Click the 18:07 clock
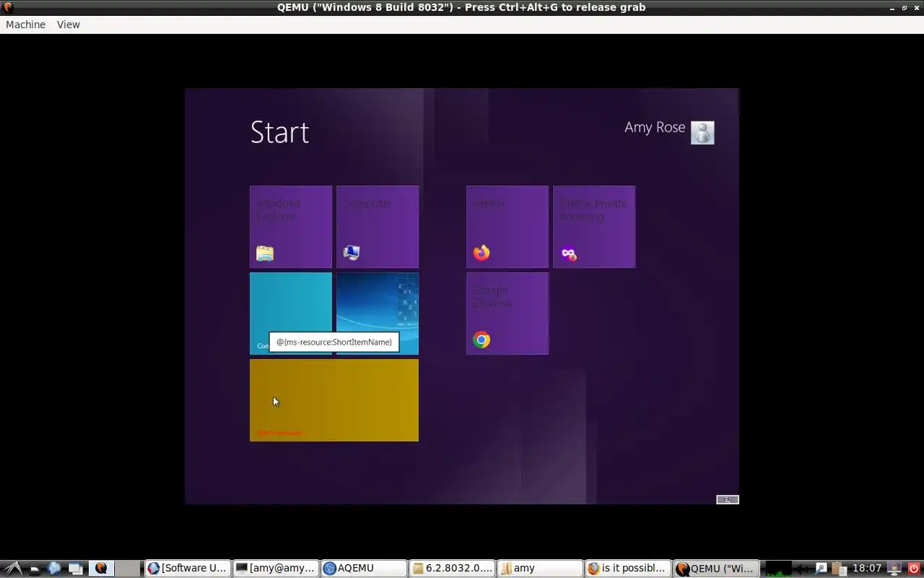Image resolution: width=924 pixels, height=578 pixels. click(x=867, y=568)
